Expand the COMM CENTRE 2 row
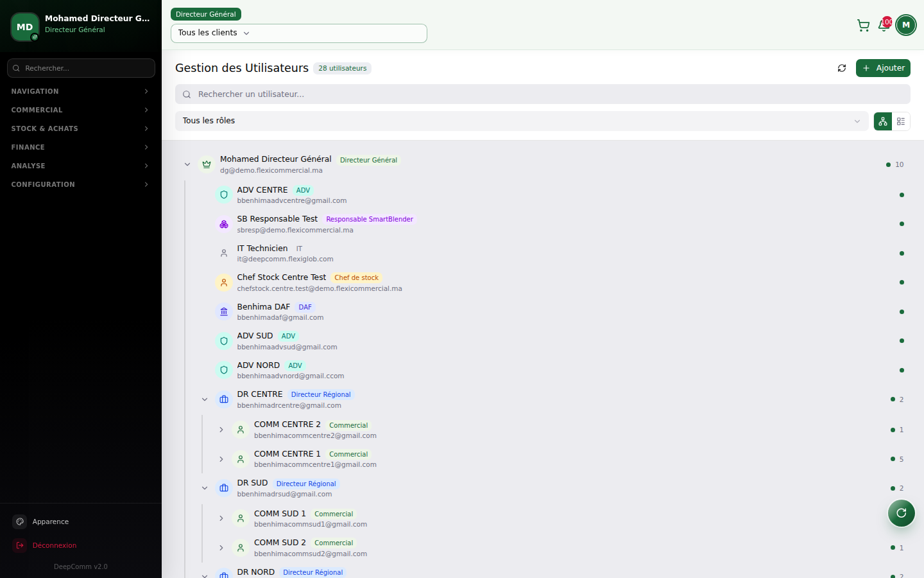 point(221,430)
